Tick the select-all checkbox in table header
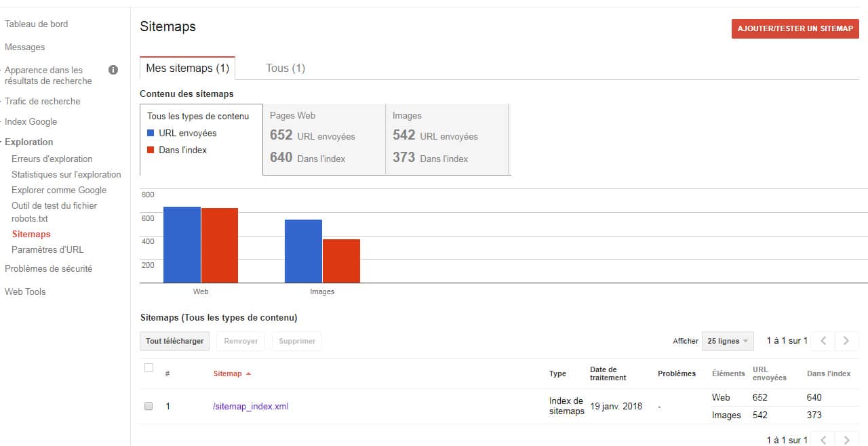This screenshot has height=446, width=868. tap(149, 368)
